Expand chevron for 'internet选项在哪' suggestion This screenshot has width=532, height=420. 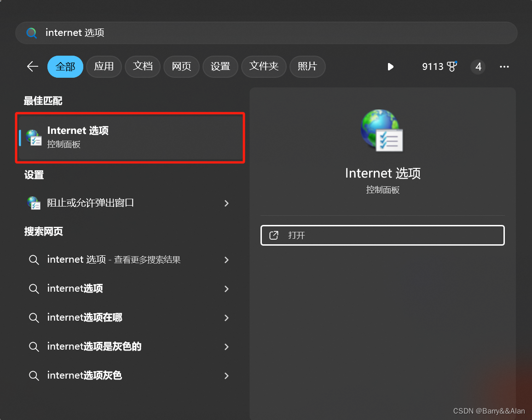point(226,318)
